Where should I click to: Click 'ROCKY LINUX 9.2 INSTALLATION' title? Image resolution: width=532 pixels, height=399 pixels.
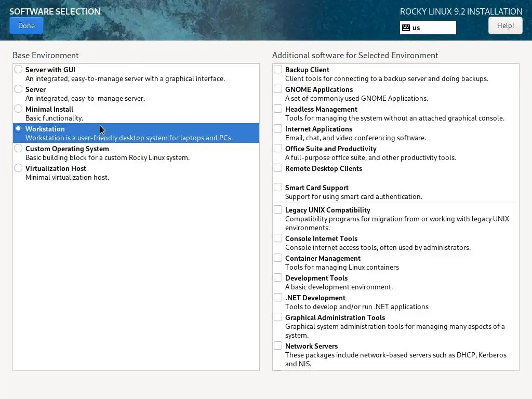[461, 11]
